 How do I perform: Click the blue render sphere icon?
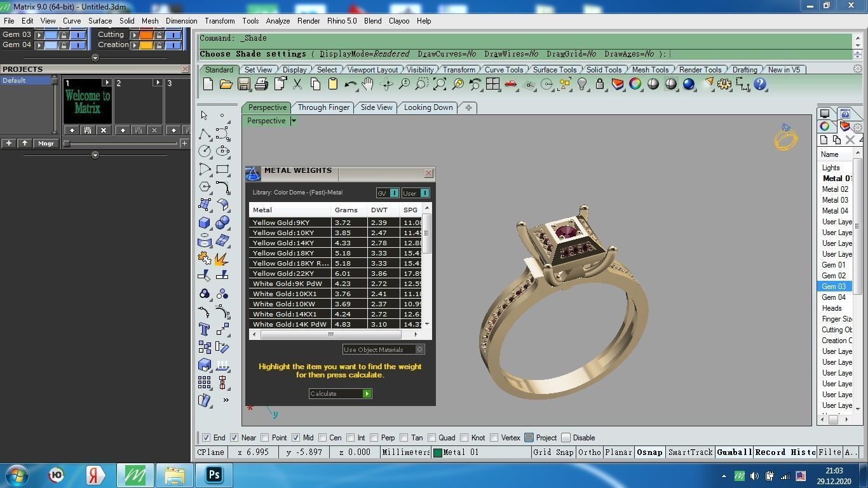click(689, 84)
